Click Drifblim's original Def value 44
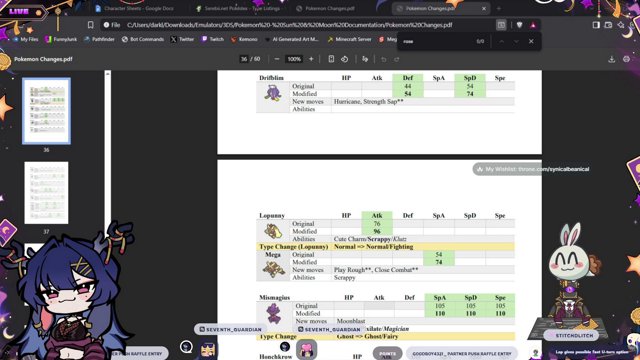This screenshot has height=360, width=640. pos(408,86)
